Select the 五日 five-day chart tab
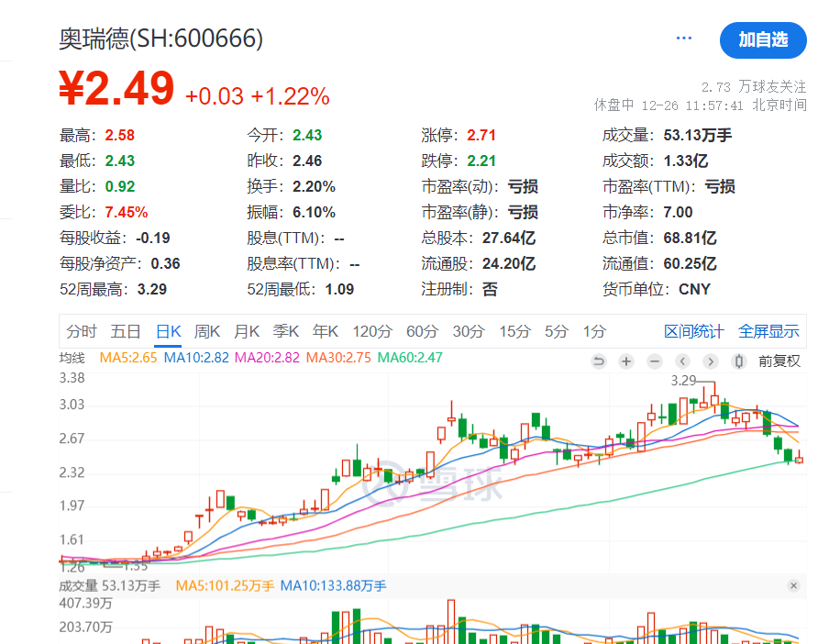Viewport: 818px width, 644px height. click(125, 331)
